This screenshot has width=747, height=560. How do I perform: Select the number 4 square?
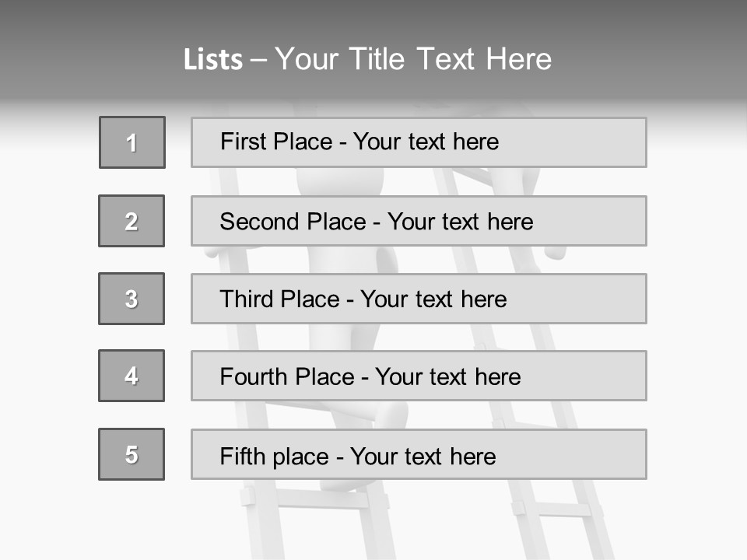point(132,376)
